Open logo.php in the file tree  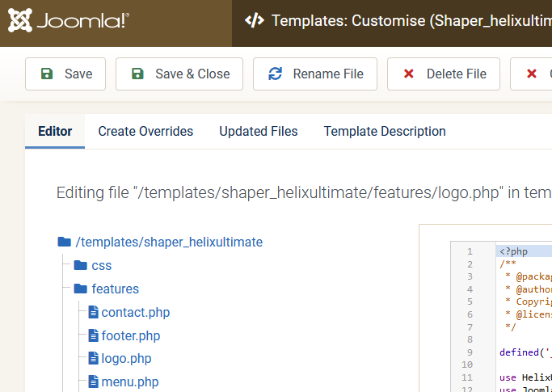pyautogui.click(x=126, y=358)
